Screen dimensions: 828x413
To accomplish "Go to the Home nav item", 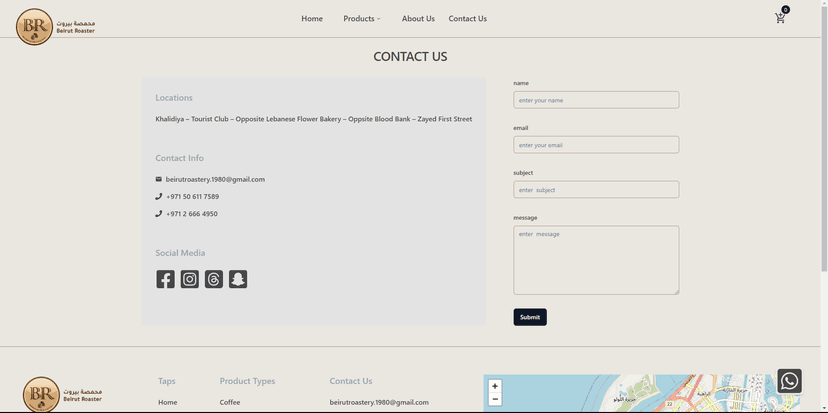I will 312,19.
